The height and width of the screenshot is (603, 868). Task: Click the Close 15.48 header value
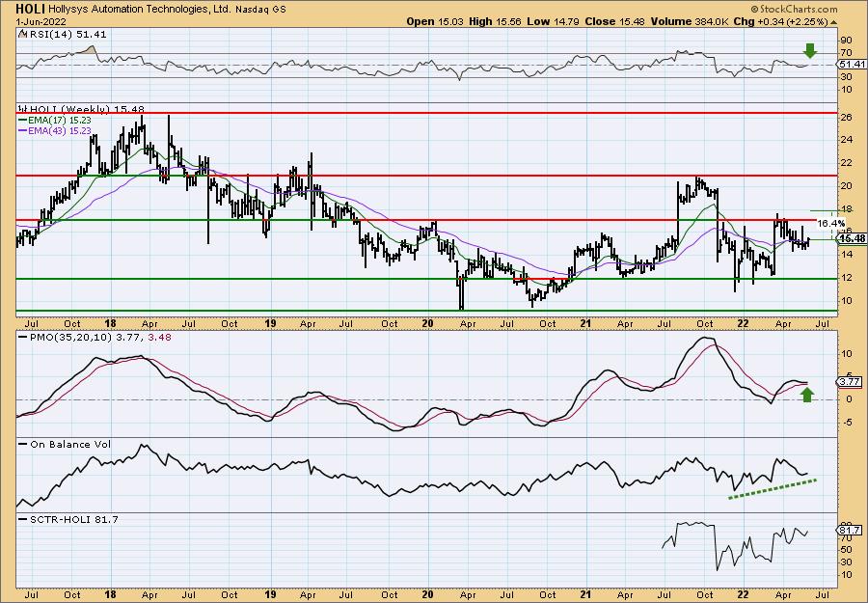click(x=613, y=21)
